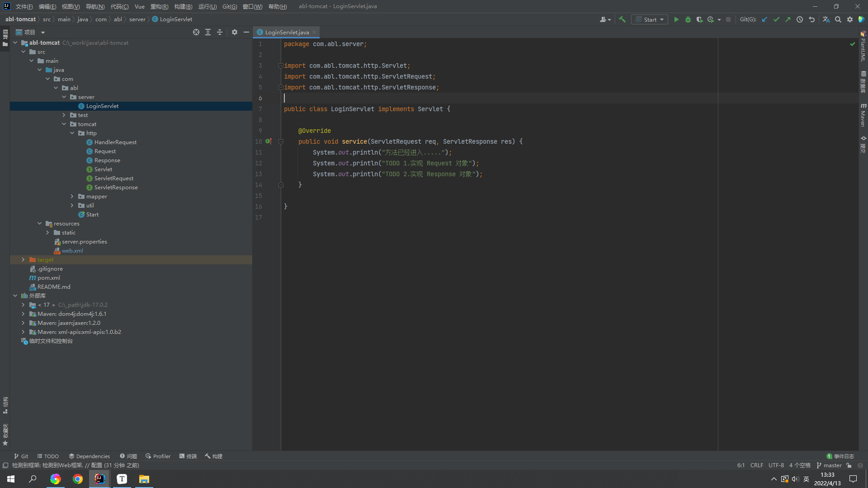Select HandlerRequest class in tree
The width and height of the screenshot is (868, 488).
pyautogui.click(x=115, y=142)
